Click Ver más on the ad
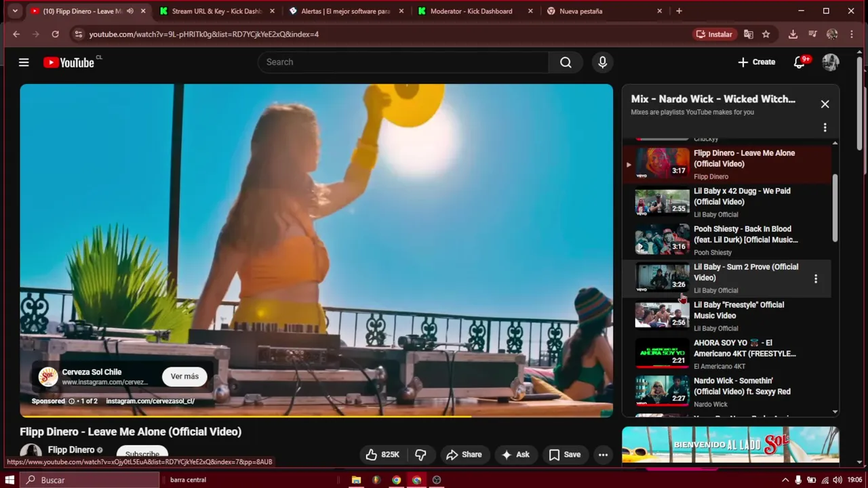The height and width of the screenshot is (488, 868). click(184, 377)
